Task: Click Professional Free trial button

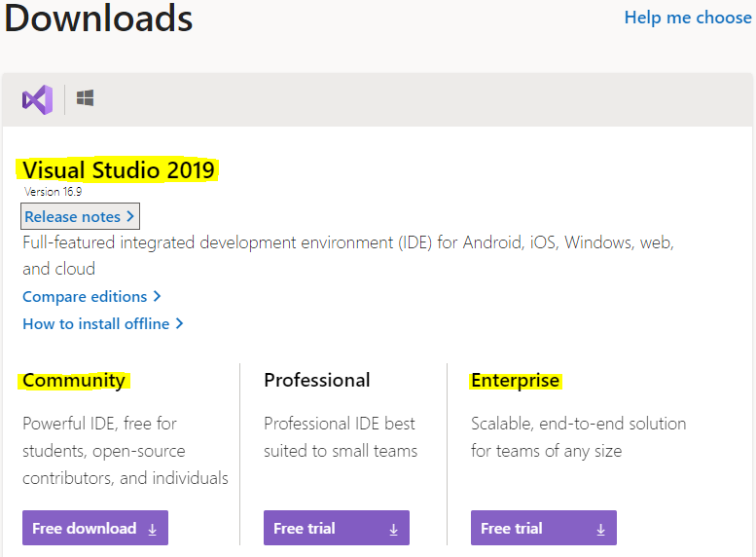Action: [x=336, y=528]
